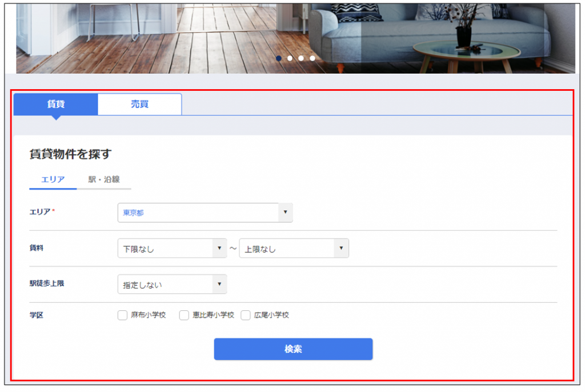This screenshot has width=585, height=392.
Task: Select the 駅・沿線 search tab
Action: coord(104,179)
